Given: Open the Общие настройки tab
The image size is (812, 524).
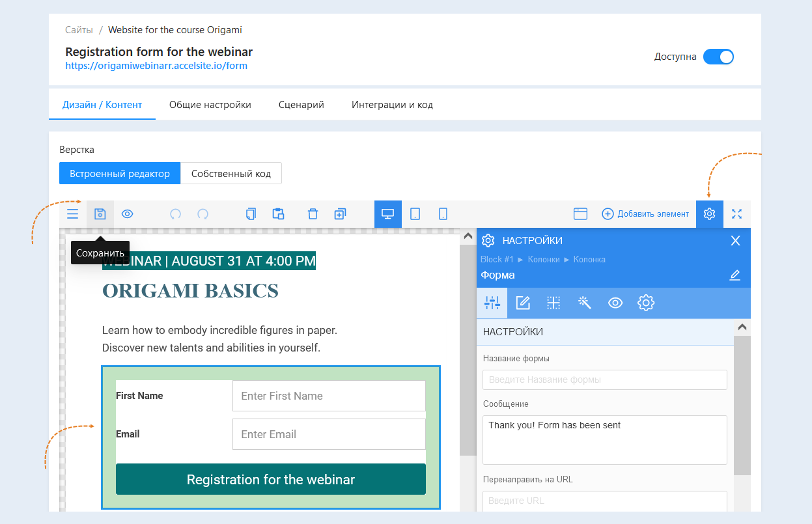Looking at the screenshot, I should click(210, 105).
